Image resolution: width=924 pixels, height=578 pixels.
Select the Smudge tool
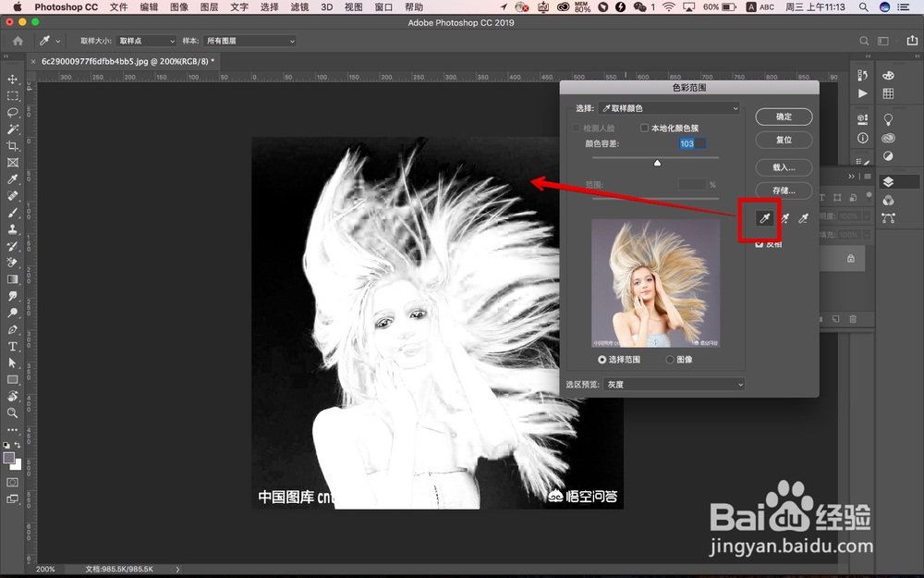pyautogui.click(x=12, y=296)
